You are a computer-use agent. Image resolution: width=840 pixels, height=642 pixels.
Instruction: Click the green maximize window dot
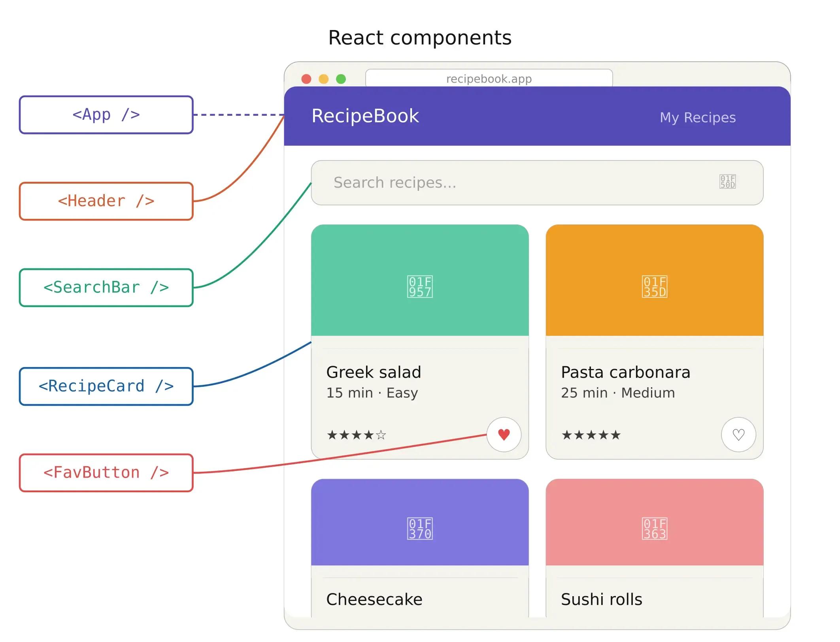click(341, 79)
